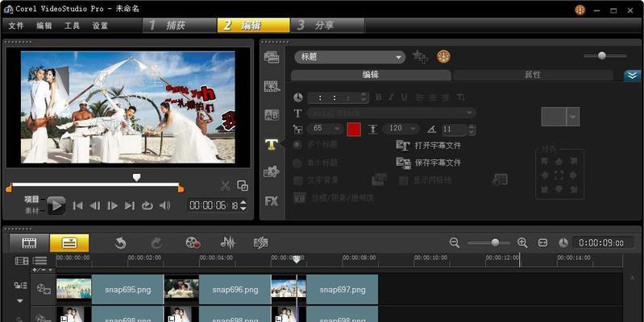Click the speaker volume icon
Image resolution: width=644 pixels, height=322 pixels.
tap(165, 205)
